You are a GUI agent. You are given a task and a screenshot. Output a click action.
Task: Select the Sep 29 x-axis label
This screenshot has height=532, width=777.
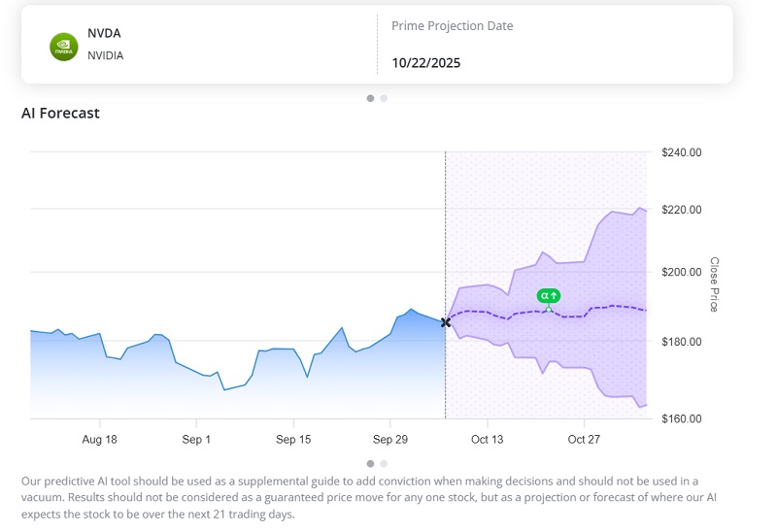click(389, 440)
